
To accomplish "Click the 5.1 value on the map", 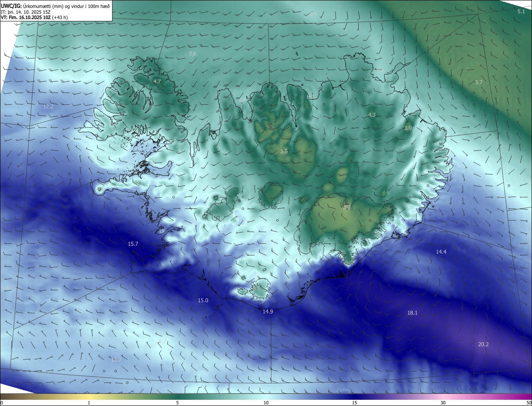I will click(521, 11).
